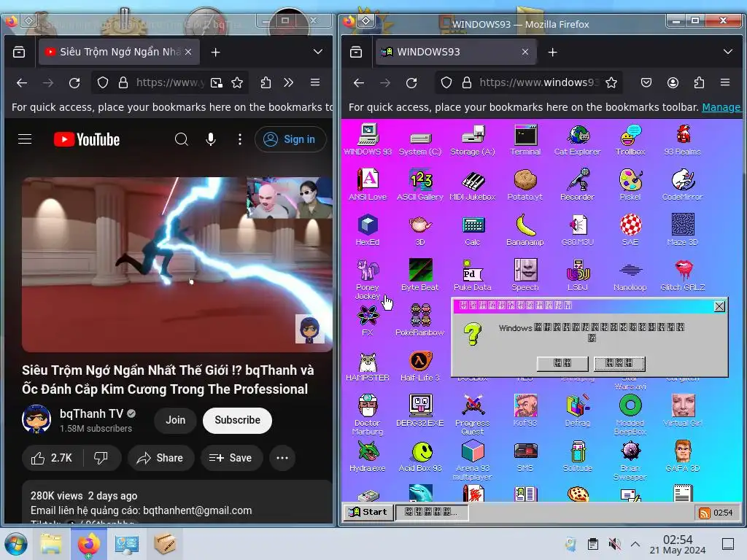This screenshot has width=747, height=560.
Task: Open the ASCII Gallery icon
Action: [x=420, y=184]
